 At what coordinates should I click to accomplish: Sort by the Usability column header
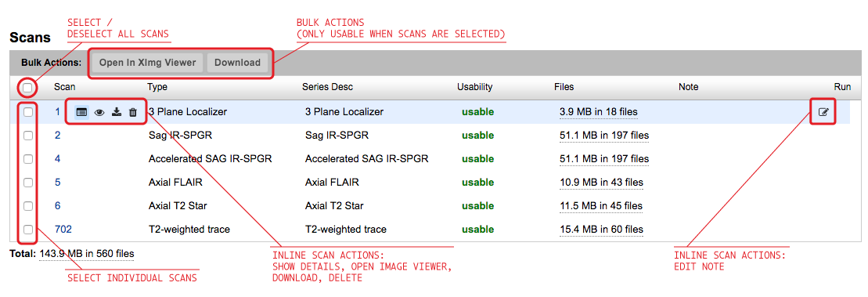coord(474,87)
